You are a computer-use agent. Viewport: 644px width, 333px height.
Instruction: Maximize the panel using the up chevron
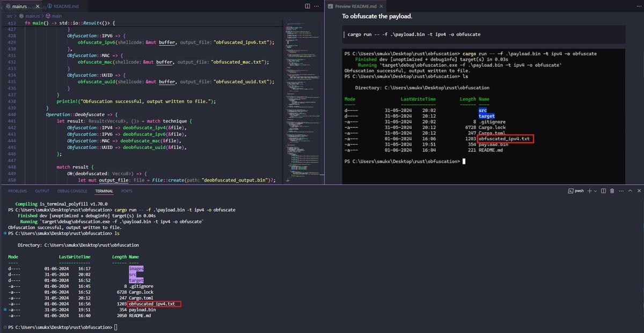pos(629,191)
